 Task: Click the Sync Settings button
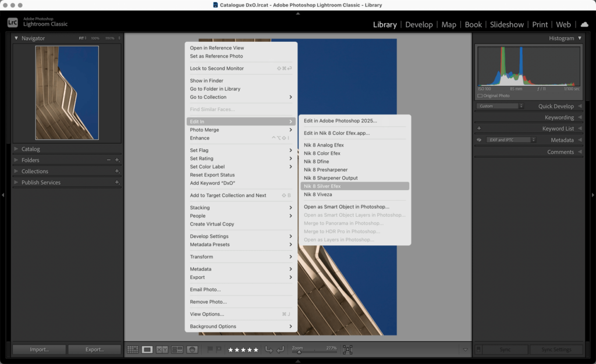click(x=556, y=349)
